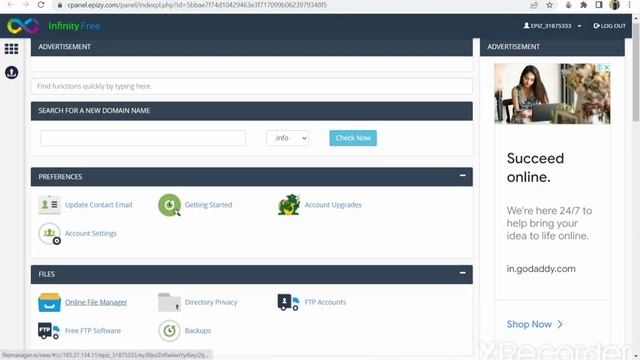This screenshot has width=640, height=360.
Task: Open Account Settings link
Action: coord(91,233)
